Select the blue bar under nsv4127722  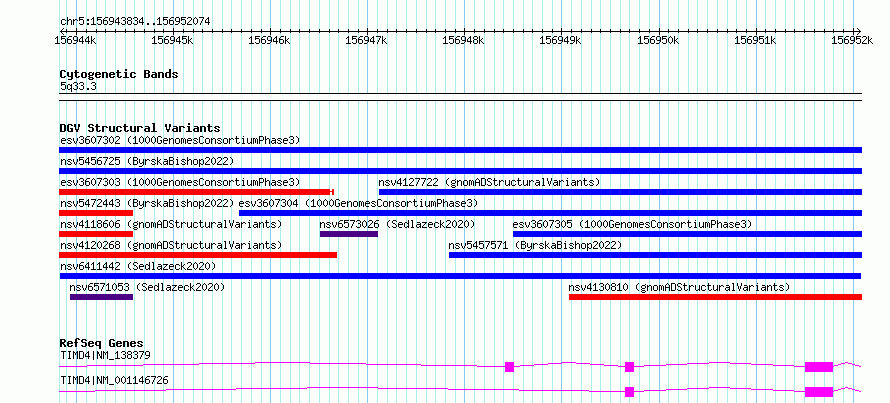[620, 192]
